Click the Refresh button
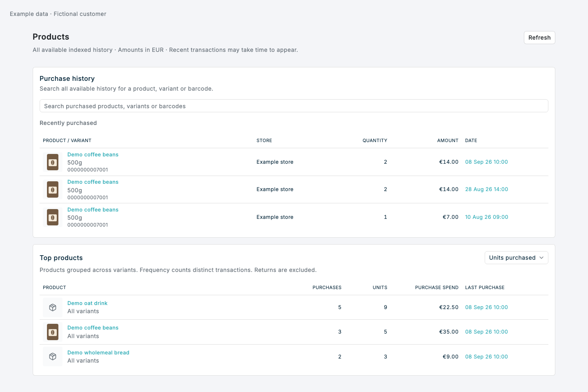The width and height of the screenshot is (588, 392). (539, 38)
